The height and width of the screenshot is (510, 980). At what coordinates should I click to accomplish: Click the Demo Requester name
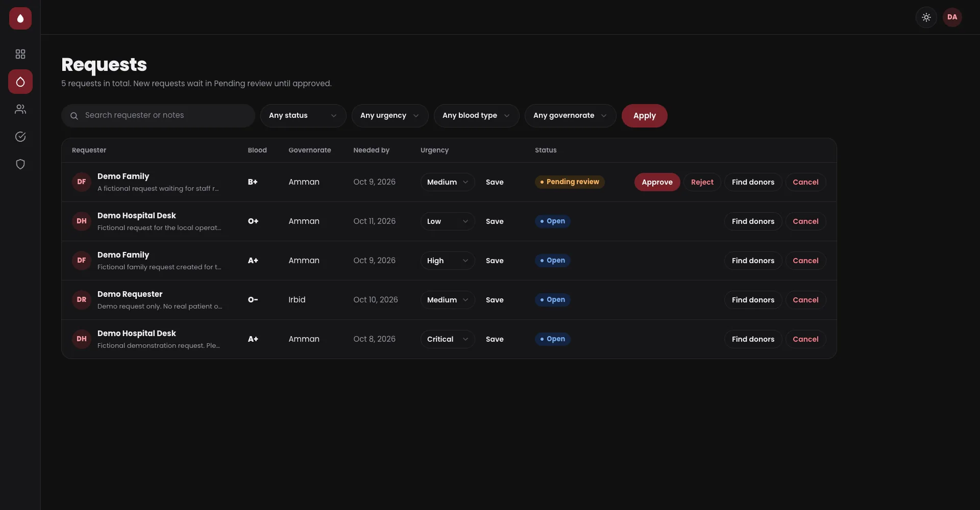130,294
